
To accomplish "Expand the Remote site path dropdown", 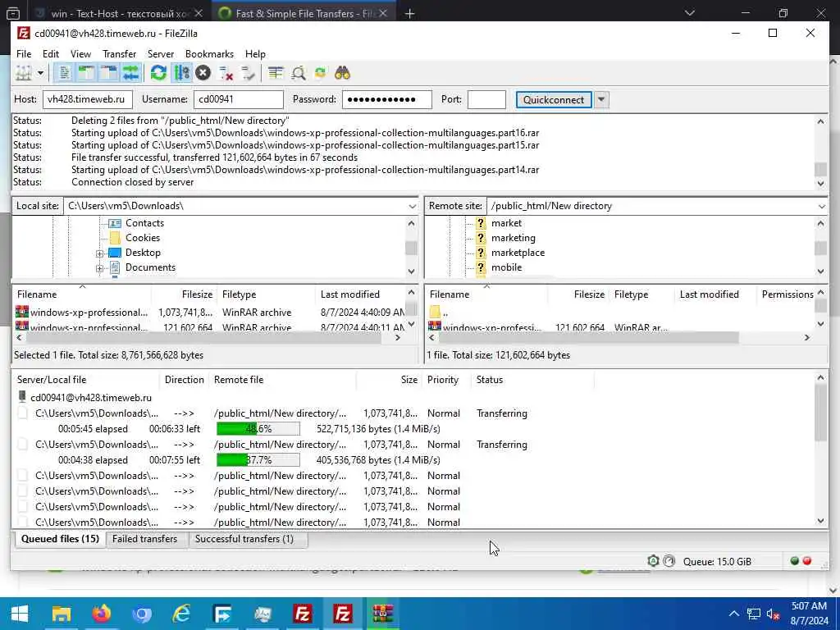I will click(x=822, y=206).
